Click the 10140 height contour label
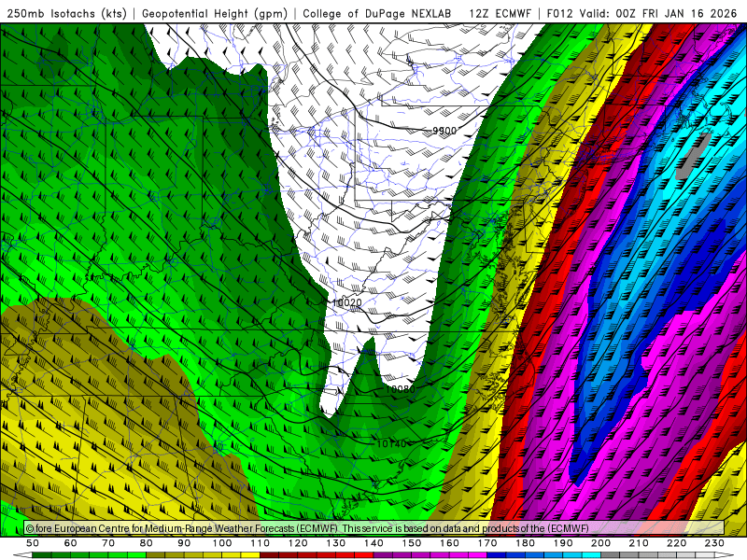747x560 pixels. (391, 444)
